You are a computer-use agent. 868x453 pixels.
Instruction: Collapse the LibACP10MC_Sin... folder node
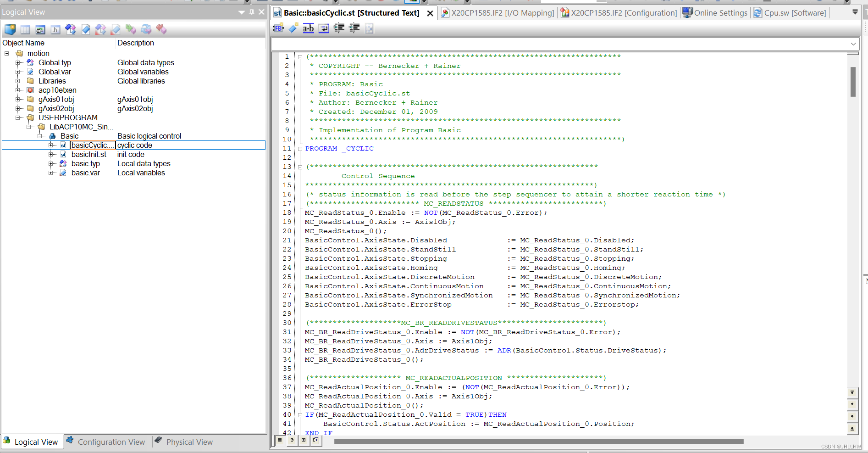pyautogui.click(x=29, y=127)
